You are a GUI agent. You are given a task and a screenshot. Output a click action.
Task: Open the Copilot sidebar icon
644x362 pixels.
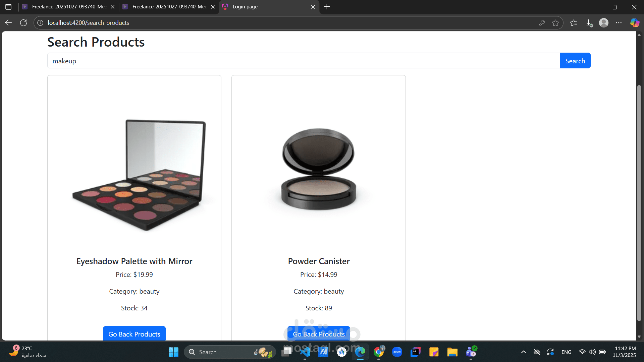click(x=634, y=23)
